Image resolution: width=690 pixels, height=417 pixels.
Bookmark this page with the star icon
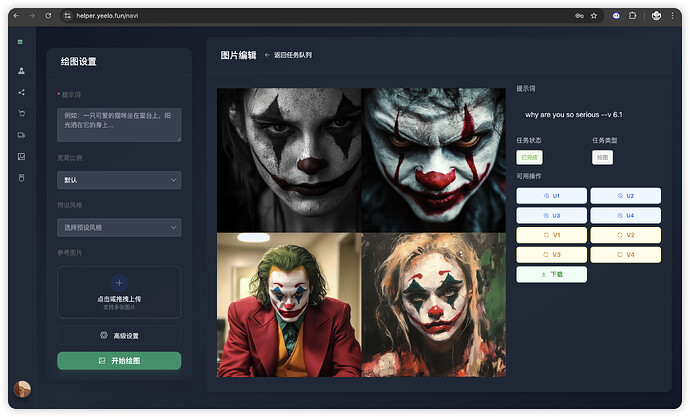coord(594,16)
